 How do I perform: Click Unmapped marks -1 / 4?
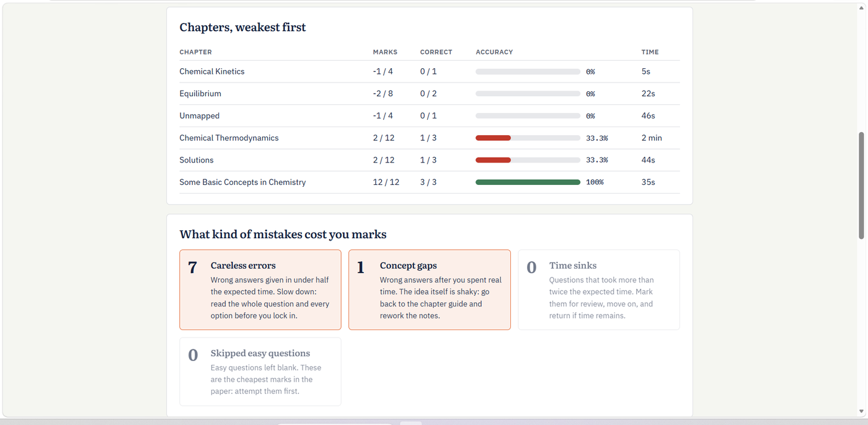pos(383,116)
